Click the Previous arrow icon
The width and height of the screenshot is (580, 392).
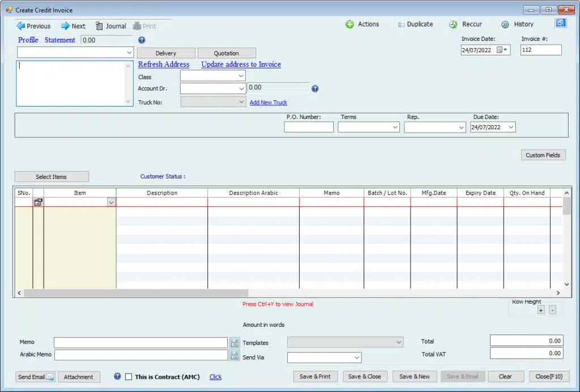(x=21, y=25)
